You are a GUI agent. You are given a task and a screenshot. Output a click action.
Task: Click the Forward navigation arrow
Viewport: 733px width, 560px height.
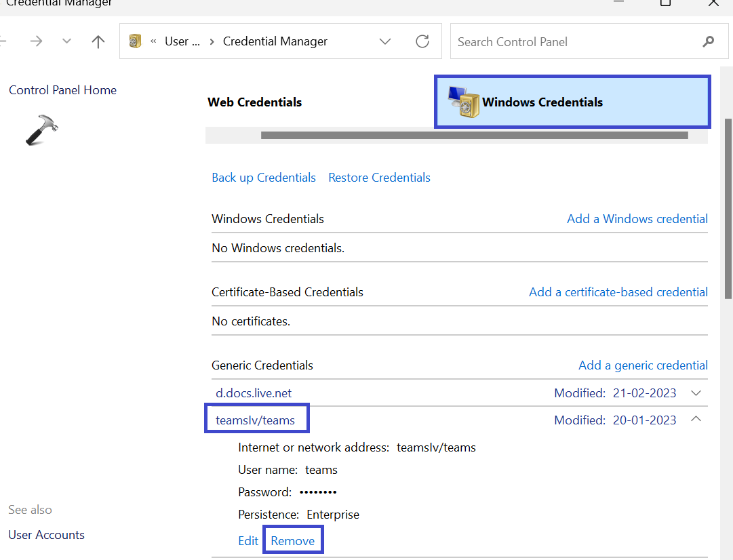point(36,41)
